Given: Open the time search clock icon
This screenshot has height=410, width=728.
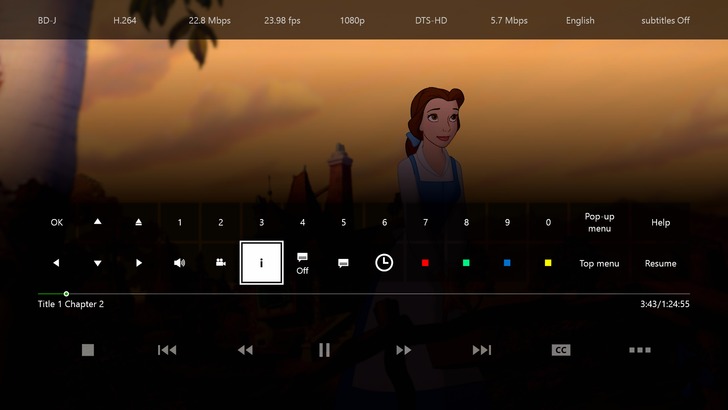Looking at the screenshot, I should (x=384, y=263).
